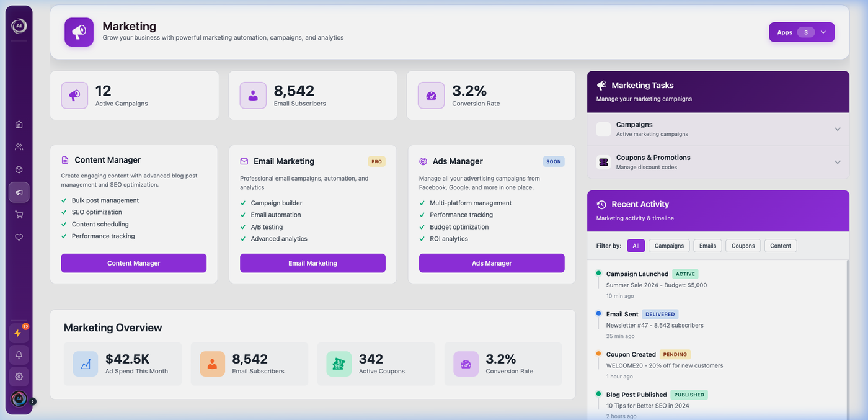Click the Overview Conversion Rate gauge icon
This screenshot has width=868, height=420.
tap(466, 364)
